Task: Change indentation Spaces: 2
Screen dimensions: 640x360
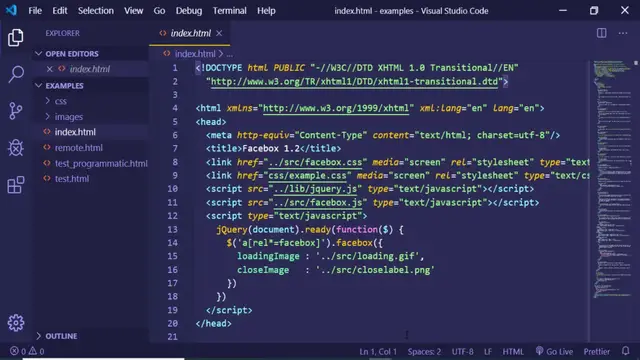Action: pos(424,351)
